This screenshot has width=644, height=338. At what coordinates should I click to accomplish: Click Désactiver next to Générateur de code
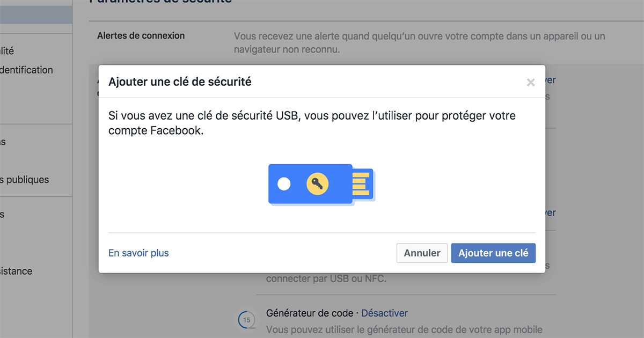(384, 313)
